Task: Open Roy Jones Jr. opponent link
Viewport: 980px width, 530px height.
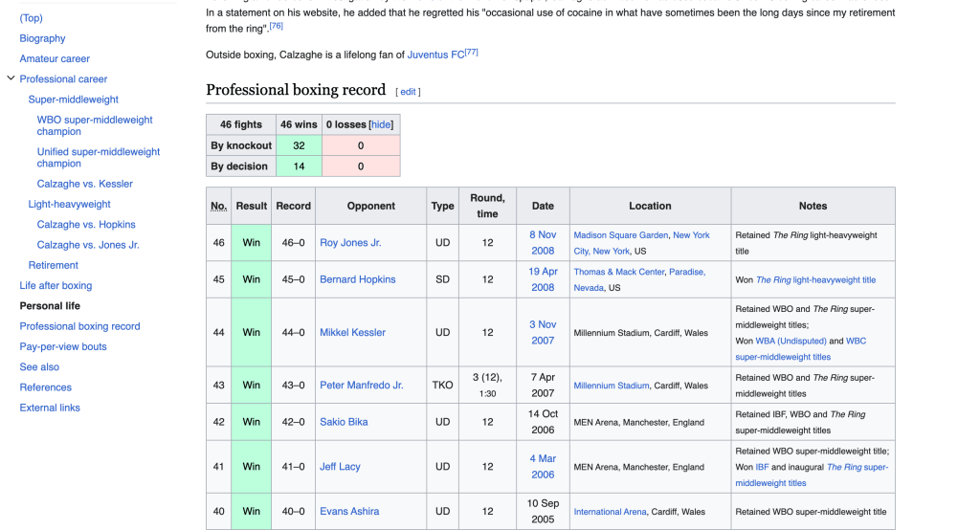Action: coord(350,242)
